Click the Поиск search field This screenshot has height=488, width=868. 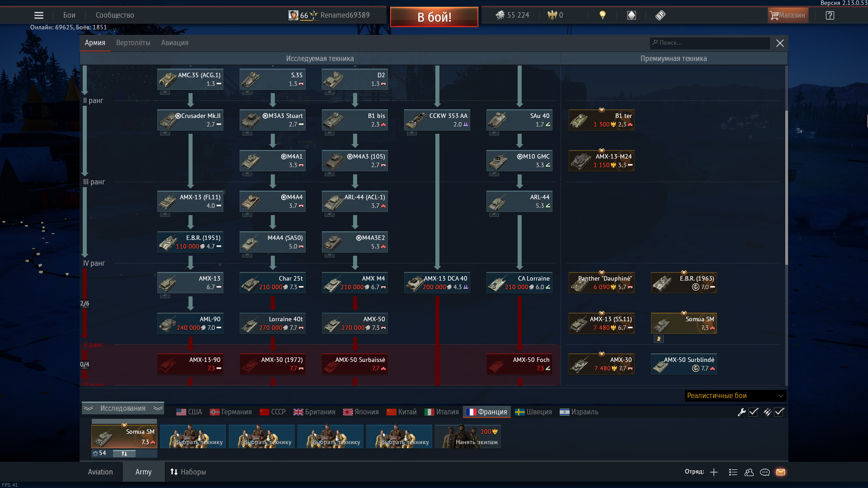click(710, 43)
